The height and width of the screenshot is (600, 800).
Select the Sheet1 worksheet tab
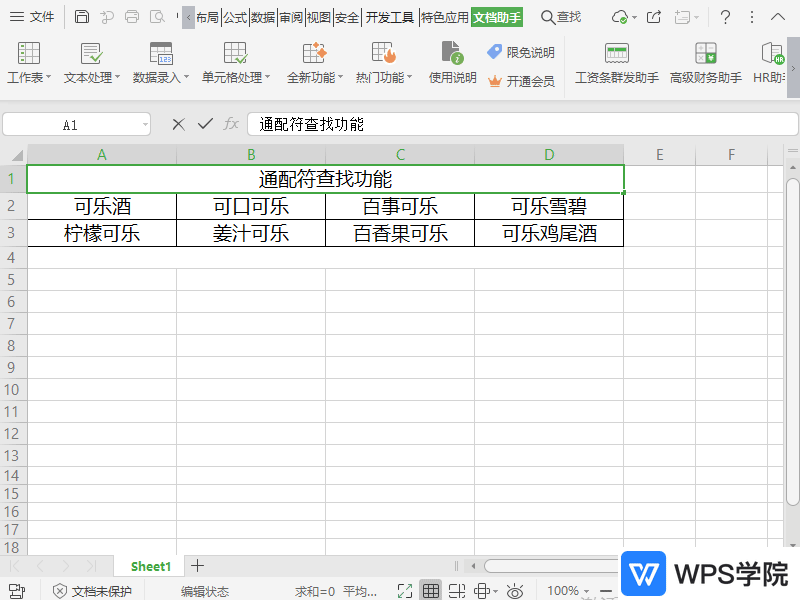150,566
